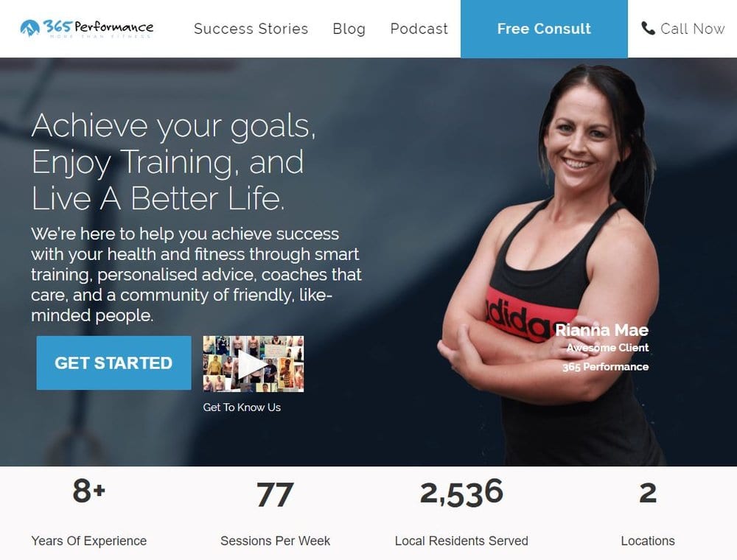Click the Awesome Client caption text
Viewport: 737px width, 560px height.
607,348
